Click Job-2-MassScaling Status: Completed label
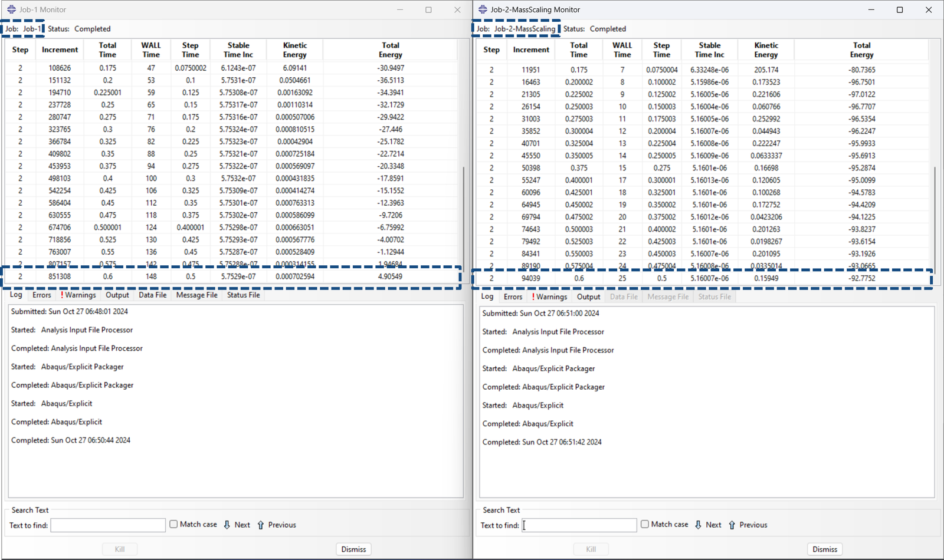The height and width of the screenshot is (560, 944). [x=595, y=29]
